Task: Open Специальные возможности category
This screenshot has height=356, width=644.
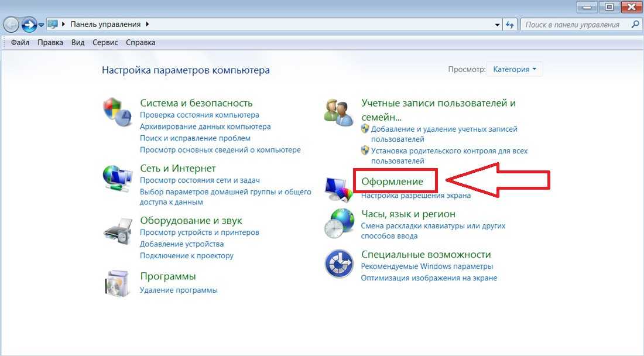Action: pyautogui.click(x=426, y=255)
